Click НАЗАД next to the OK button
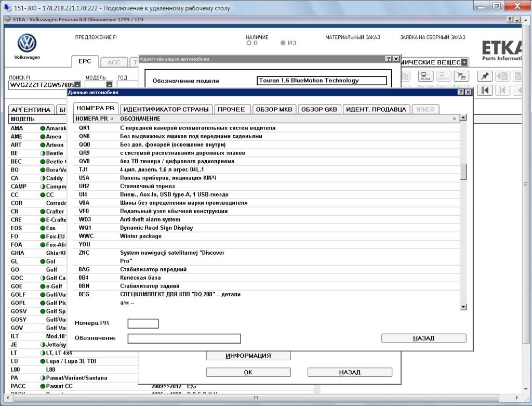Viewport: 532px width, 406px height. 350,372
